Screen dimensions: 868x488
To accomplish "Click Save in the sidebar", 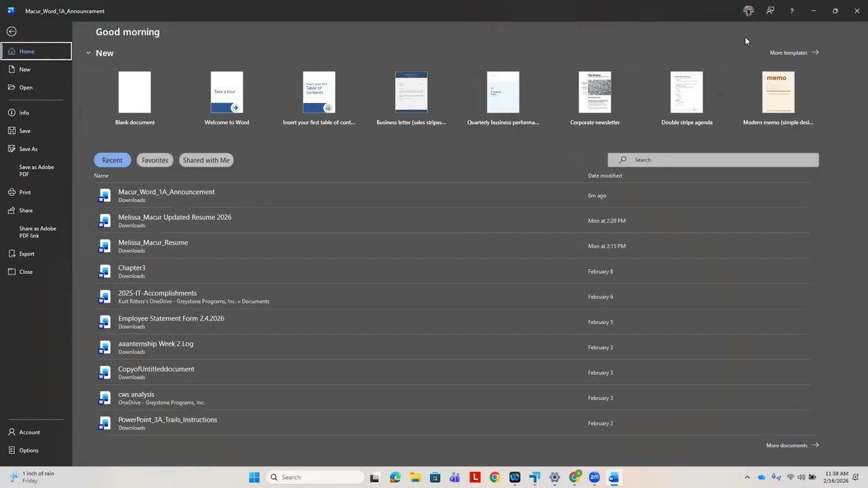I will (x=37, y=131).
